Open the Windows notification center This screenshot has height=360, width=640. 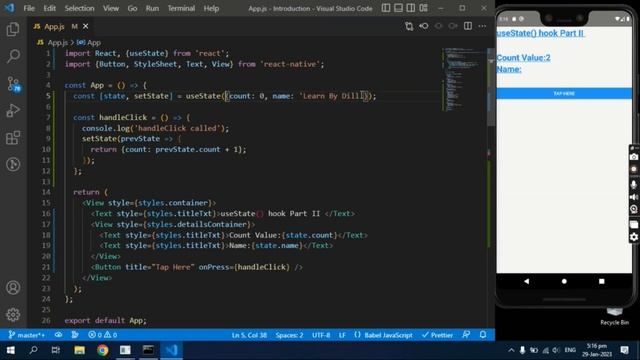pos(624,350)
